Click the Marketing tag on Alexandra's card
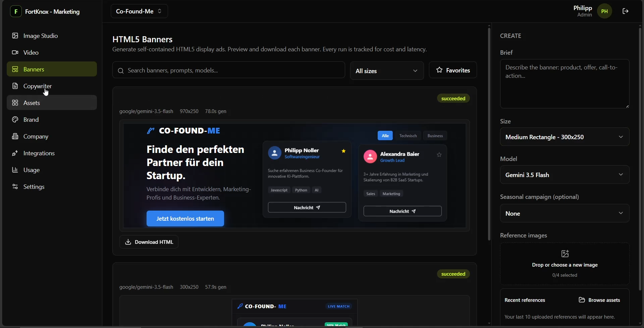The height and width of the screenshot is (328, 644). [391, 194]
